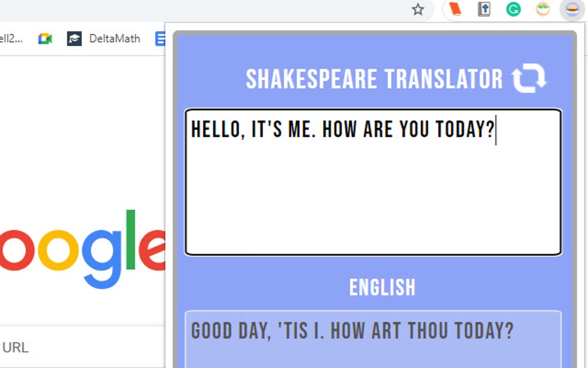Click the swap translation direction arrows icon

point(529,79)
